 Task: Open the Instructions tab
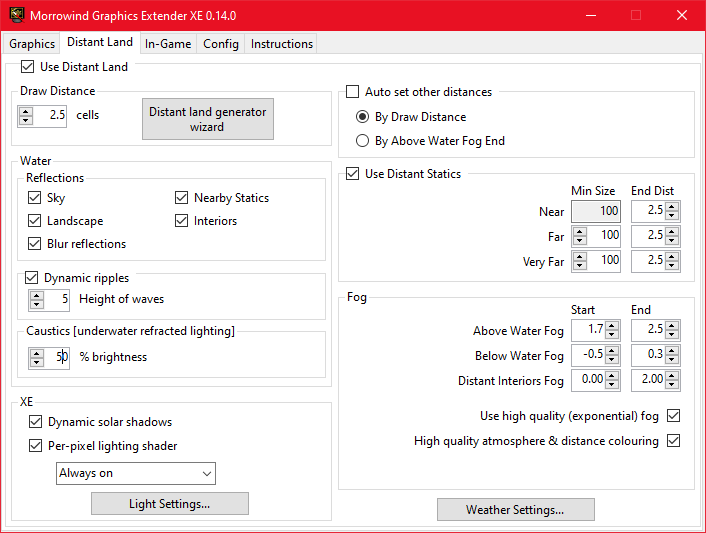click(x=281, y=44)
